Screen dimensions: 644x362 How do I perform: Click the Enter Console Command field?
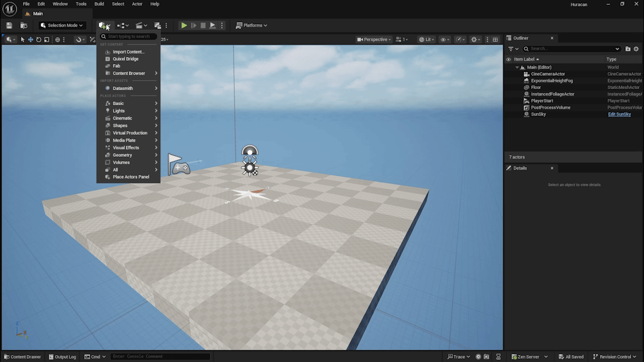[x=160, y=357]
